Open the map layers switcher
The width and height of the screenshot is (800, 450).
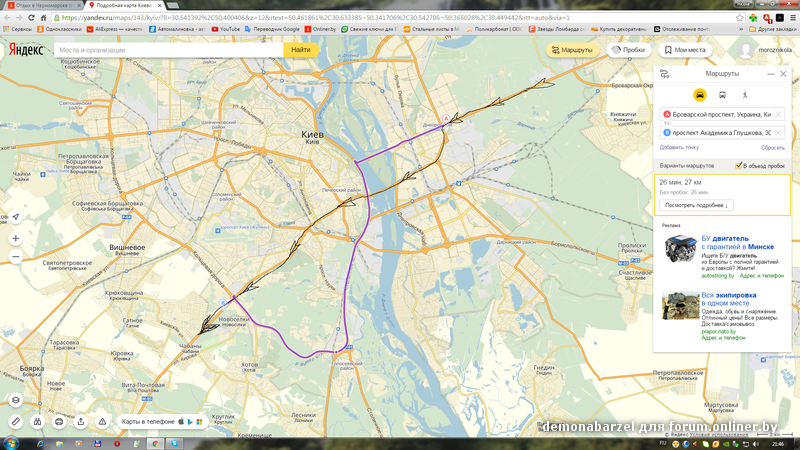point(16,400)
